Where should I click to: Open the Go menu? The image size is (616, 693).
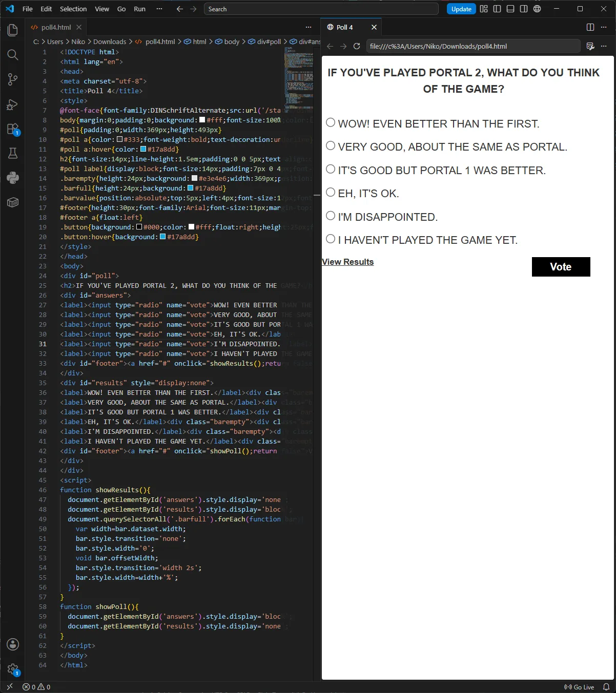point(121,9)
